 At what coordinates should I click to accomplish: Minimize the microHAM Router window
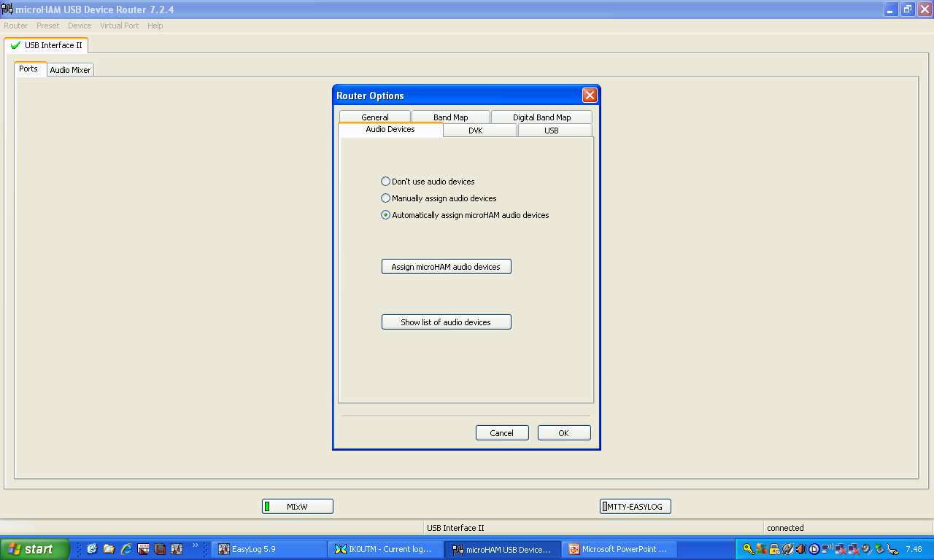click(x=892, y=9)
